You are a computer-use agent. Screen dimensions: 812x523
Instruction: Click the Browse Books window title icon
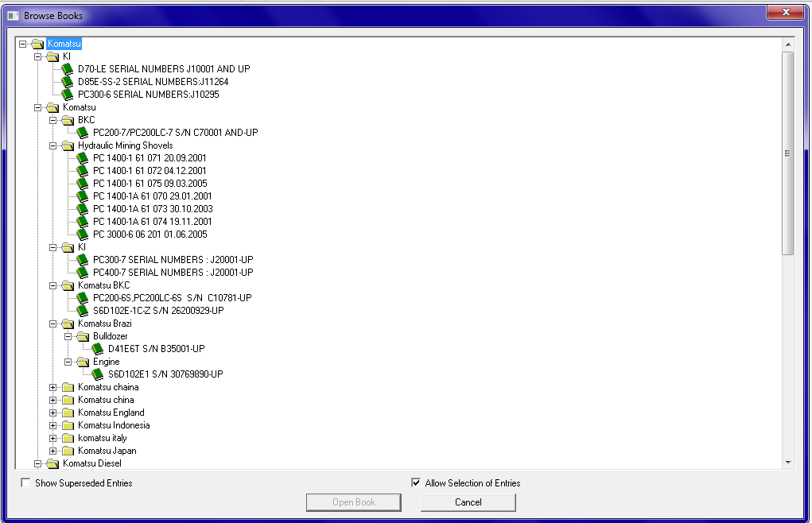pos(14,16)
